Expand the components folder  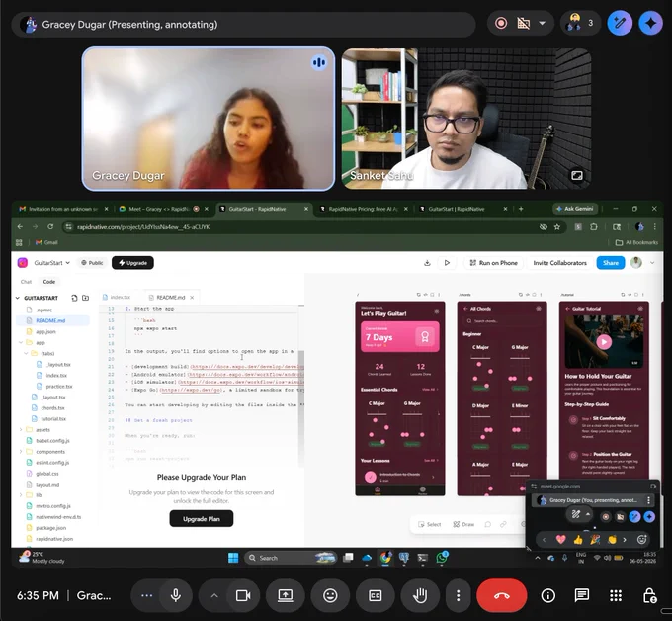tap(21, 452)
